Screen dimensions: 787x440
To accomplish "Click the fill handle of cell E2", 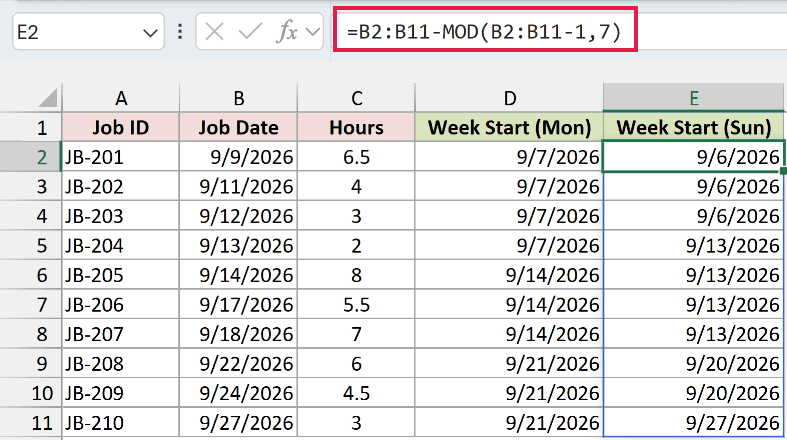I will click(783, 171).
